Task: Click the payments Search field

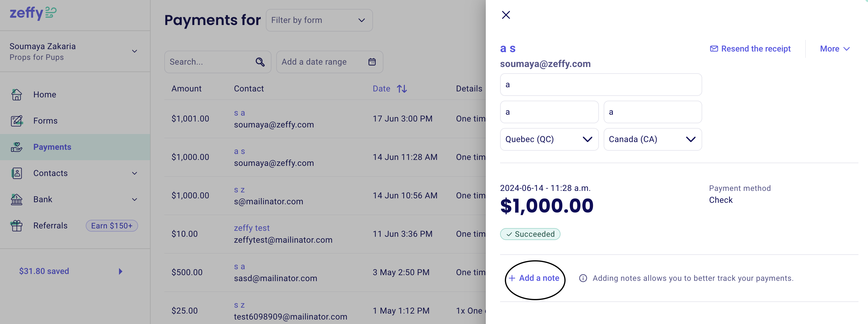Action: coord(210,62)
